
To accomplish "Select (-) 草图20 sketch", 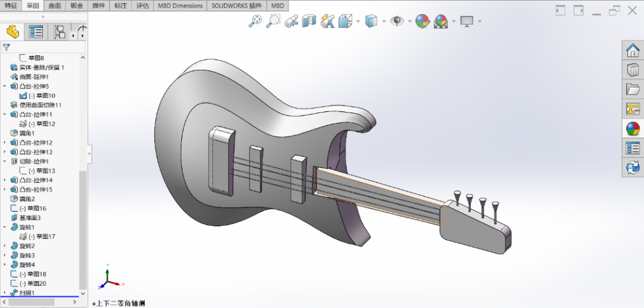I will click(28, 284).
